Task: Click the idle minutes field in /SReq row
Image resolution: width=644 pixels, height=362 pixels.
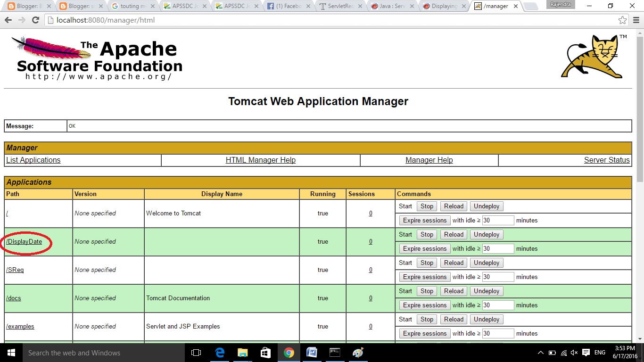Action: click(x=498, y=277)
